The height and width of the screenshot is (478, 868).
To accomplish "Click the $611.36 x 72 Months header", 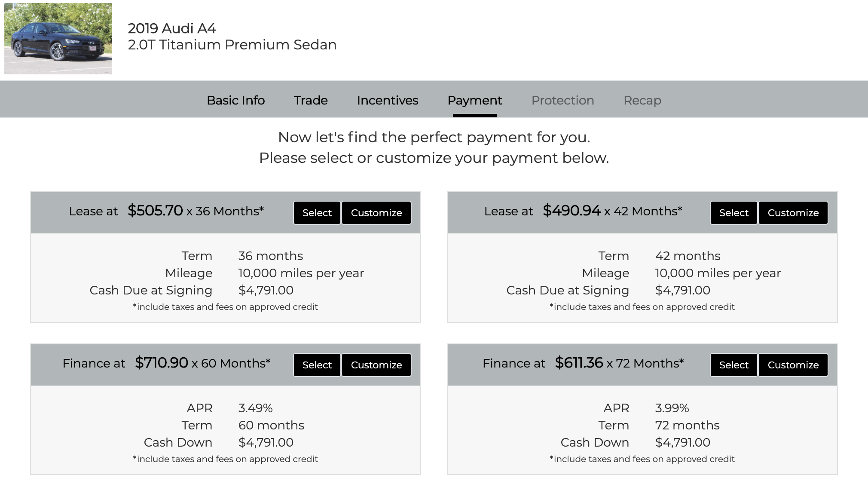I will pos(619,363).
